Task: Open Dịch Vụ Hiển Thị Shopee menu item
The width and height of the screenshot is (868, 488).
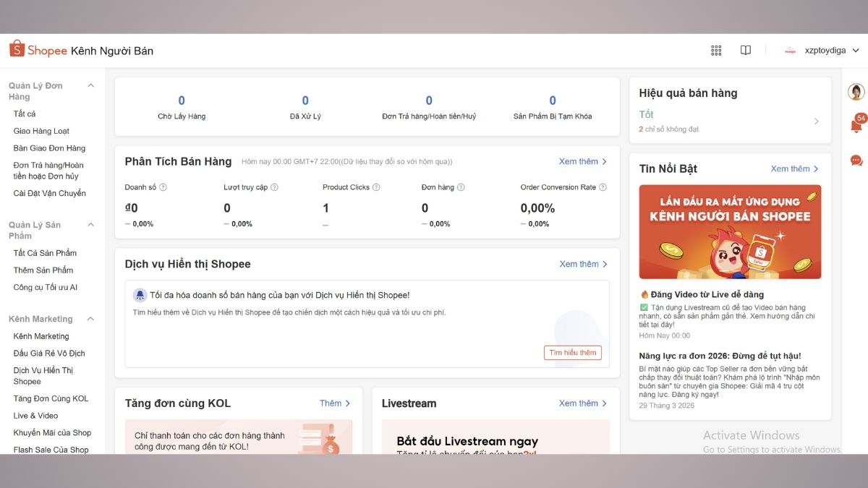Action: (x=43, y=376)
